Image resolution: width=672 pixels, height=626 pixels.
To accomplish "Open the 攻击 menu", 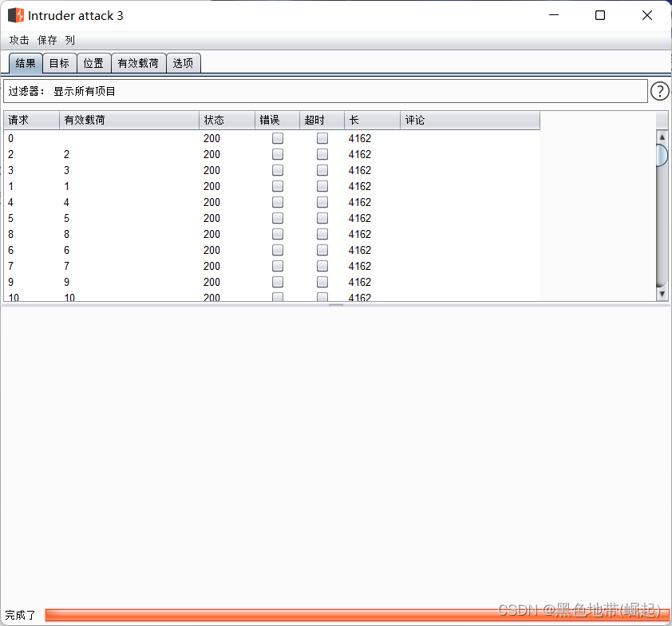I will [19, 40].
